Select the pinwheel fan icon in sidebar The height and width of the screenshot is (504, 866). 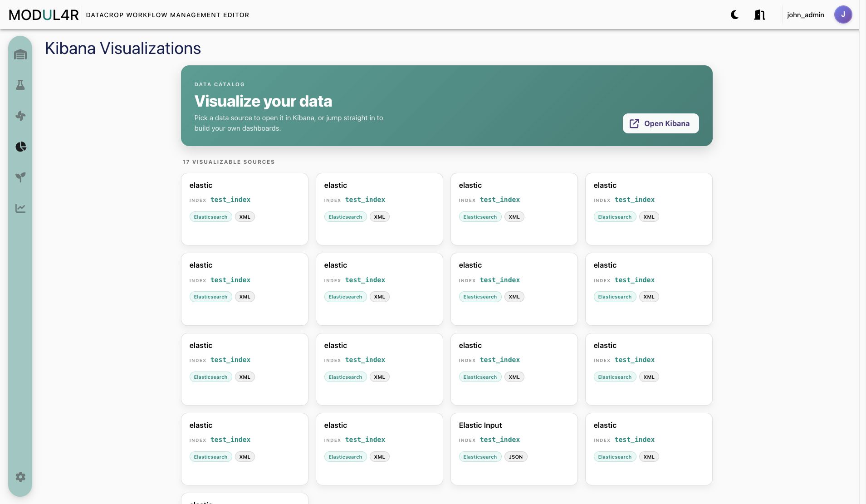click(x=20, y=116)
